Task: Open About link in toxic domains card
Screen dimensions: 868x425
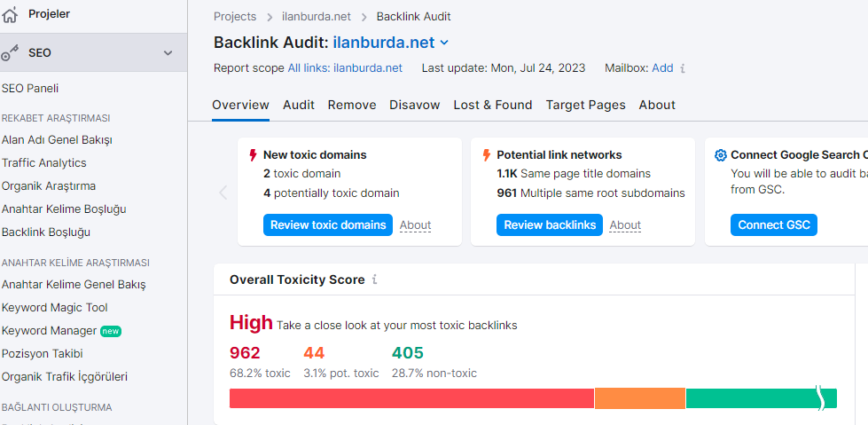Action: coord(415,225)
